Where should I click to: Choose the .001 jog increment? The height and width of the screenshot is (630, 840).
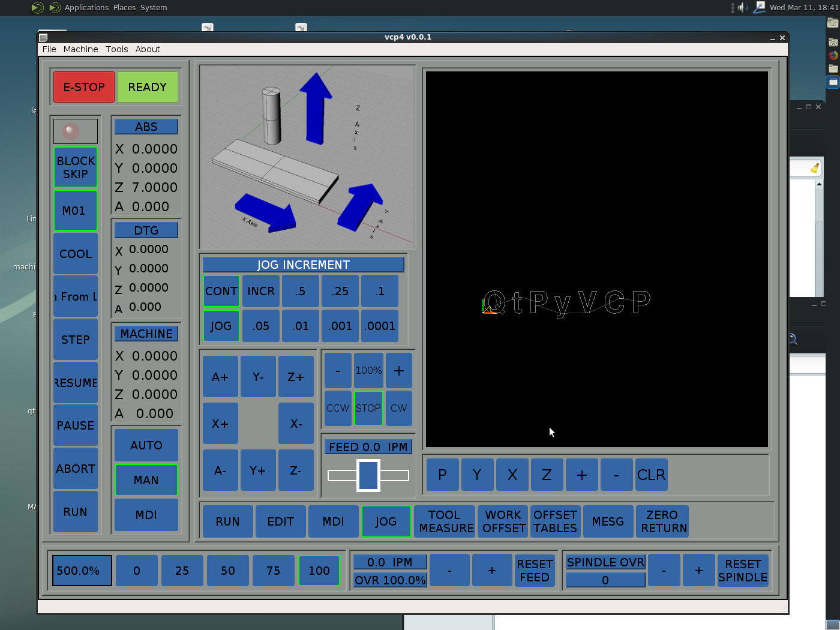(340, 326)
